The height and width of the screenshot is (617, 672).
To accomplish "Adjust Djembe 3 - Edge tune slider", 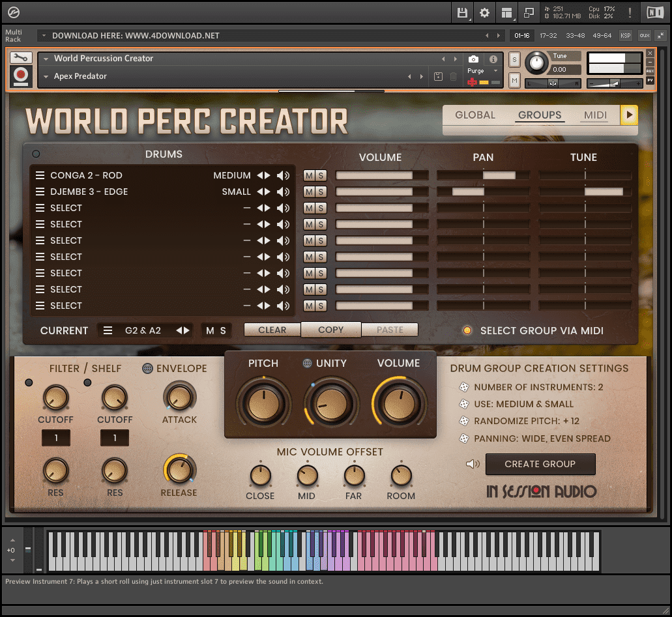I will [x=585, y=192].
